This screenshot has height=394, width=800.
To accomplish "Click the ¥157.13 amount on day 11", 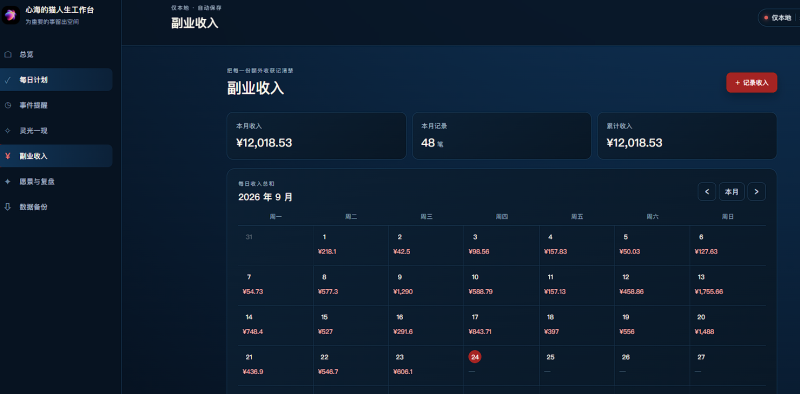I will (x=555, y=291).
